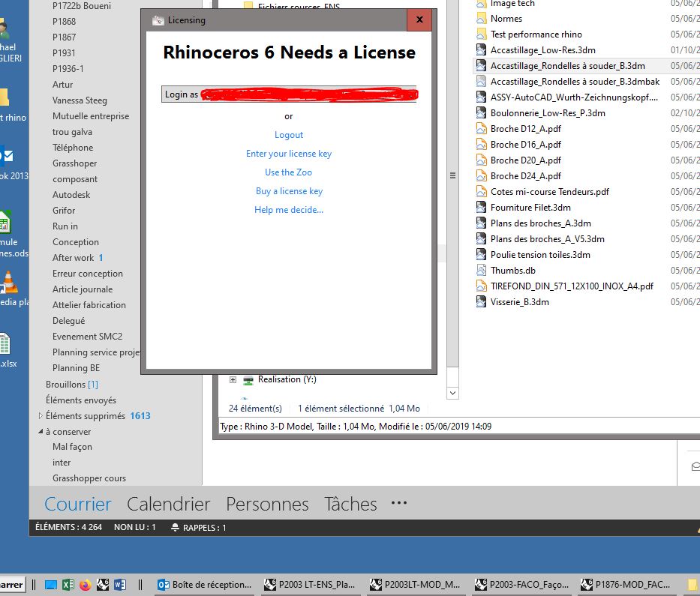Expand the Realisation (Y:) drive node

[x=233, y=379]
